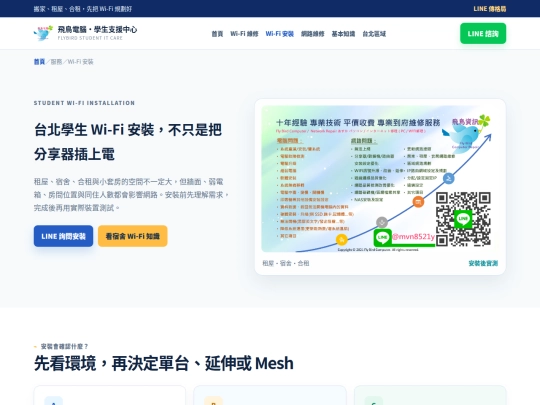Click the top bar slogan 搬家、租屋、合租
This screenshot has height=405, width=540.
point(83,9)
